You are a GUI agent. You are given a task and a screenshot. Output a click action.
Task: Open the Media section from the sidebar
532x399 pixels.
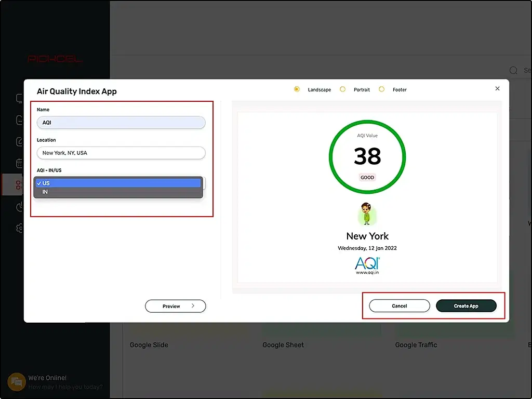[18, 119]
